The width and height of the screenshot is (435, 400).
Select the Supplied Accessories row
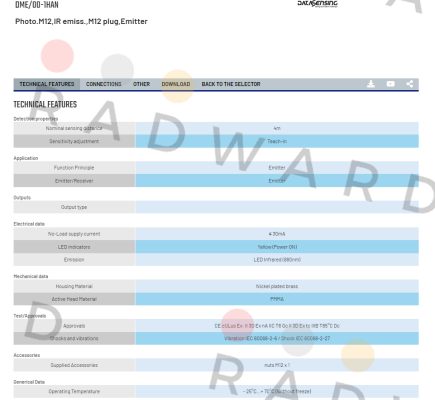[216, 365]
